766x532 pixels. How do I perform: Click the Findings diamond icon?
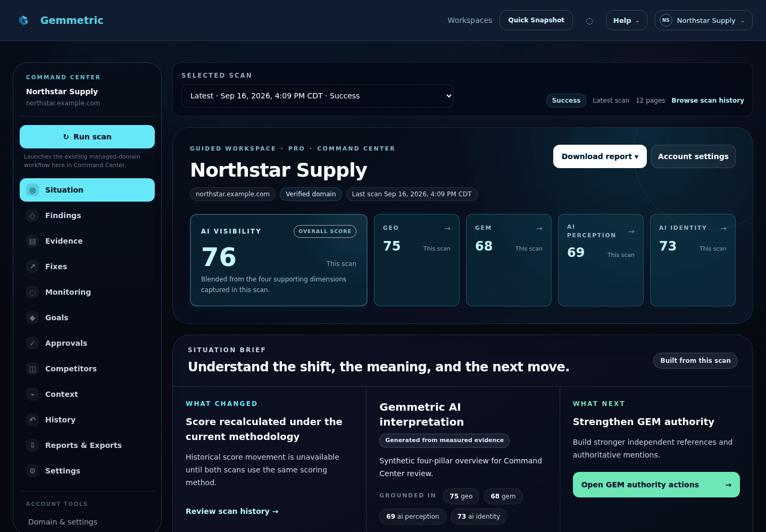[32, 215]
